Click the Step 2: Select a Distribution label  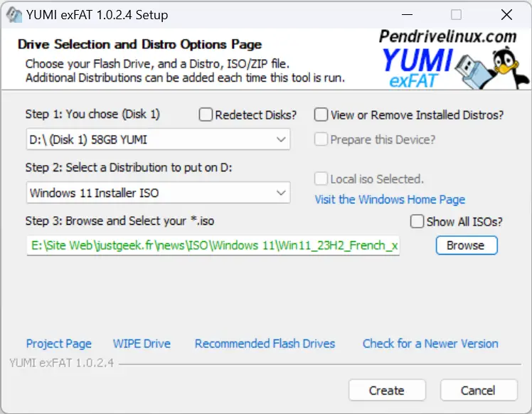click(129, 167)
